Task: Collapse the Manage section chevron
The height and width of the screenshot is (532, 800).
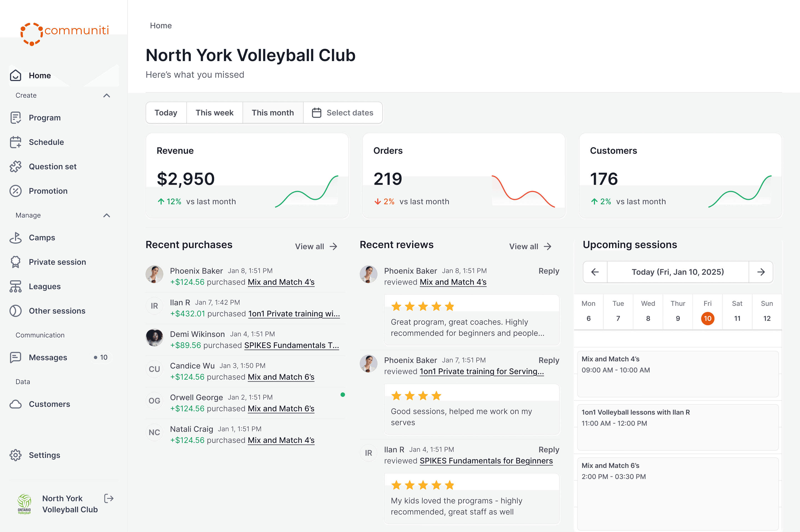Action: click(x=107, y=215)
